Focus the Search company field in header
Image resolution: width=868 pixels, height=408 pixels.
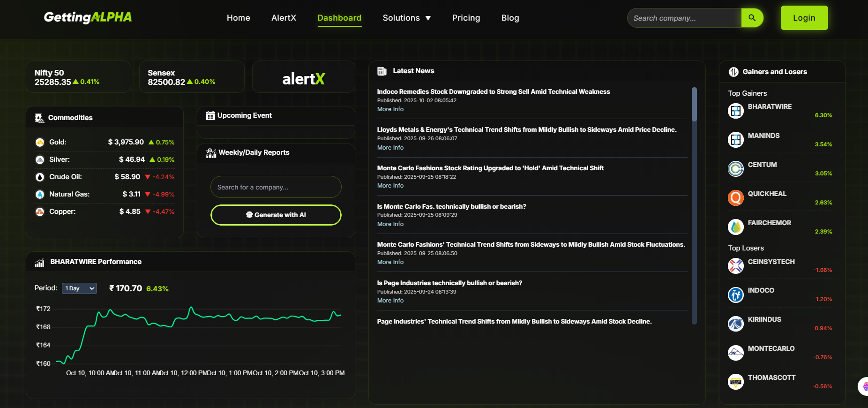point(684,18)
